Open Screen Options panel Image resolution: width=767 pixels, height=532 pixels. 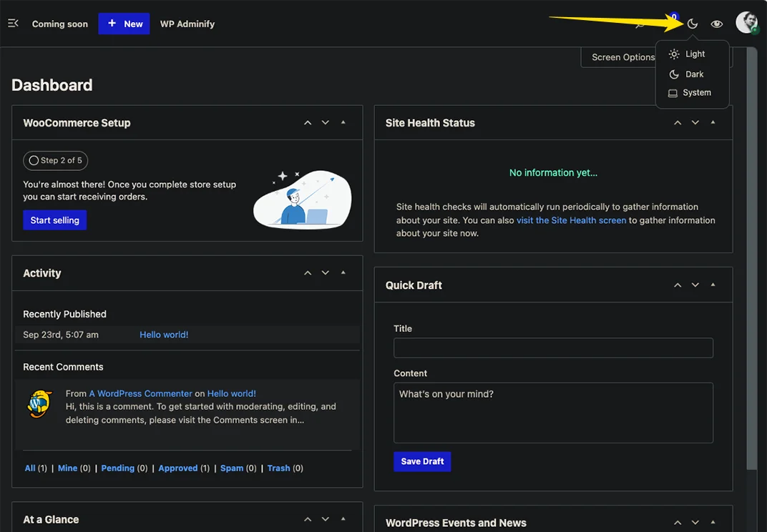coord(622,57)
